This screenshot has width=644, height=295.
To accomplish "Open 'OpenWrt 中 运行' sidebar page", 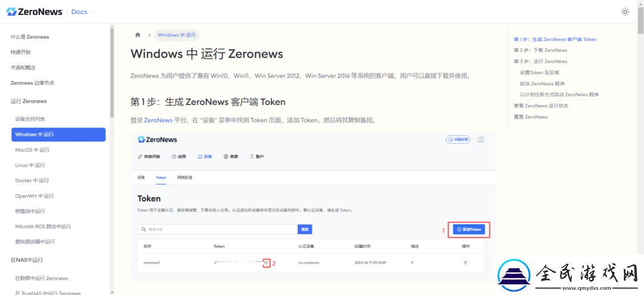I will pos(35,195).
